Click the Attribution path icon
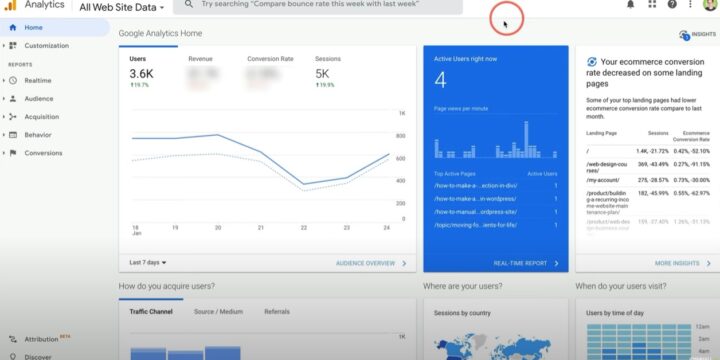Image resolution: width=720 pixels, height=360 pixels. [x=13, y=339]
